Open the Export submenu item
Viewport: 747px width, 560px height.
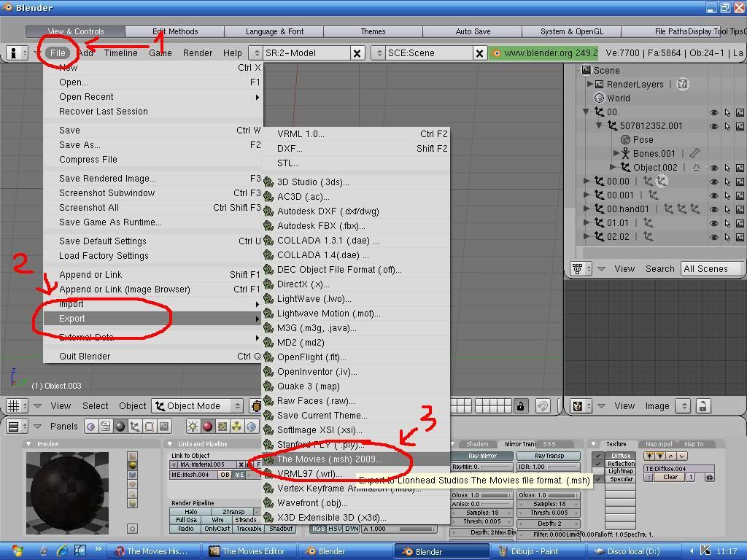[152, 319]
